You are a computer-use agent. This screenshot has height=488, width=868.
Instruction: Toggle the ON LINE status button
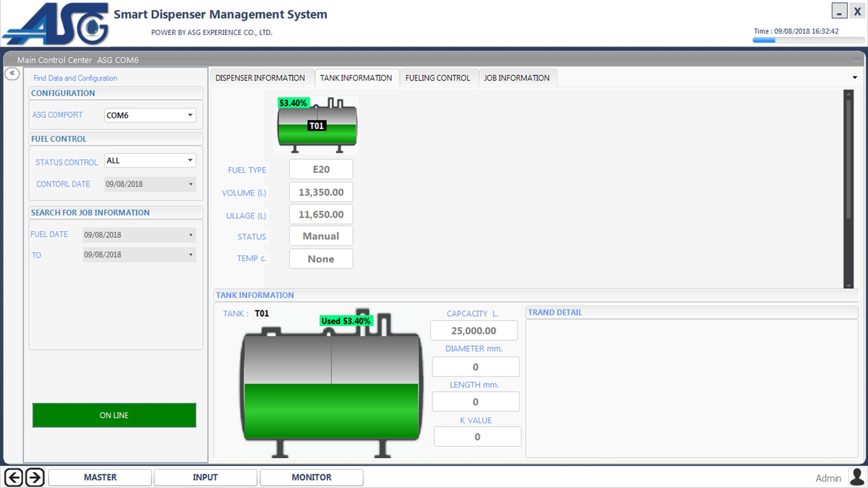[x=114, y=415]
